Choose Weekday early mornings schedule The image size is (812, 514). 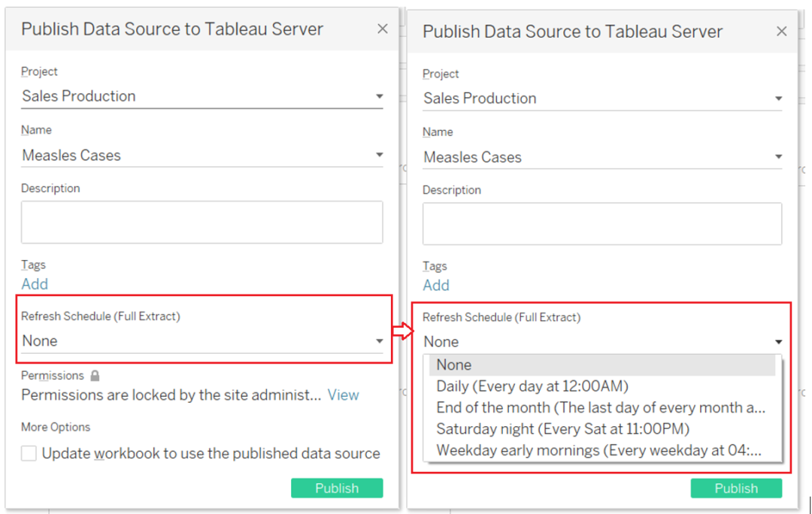[x=598, y=451]
